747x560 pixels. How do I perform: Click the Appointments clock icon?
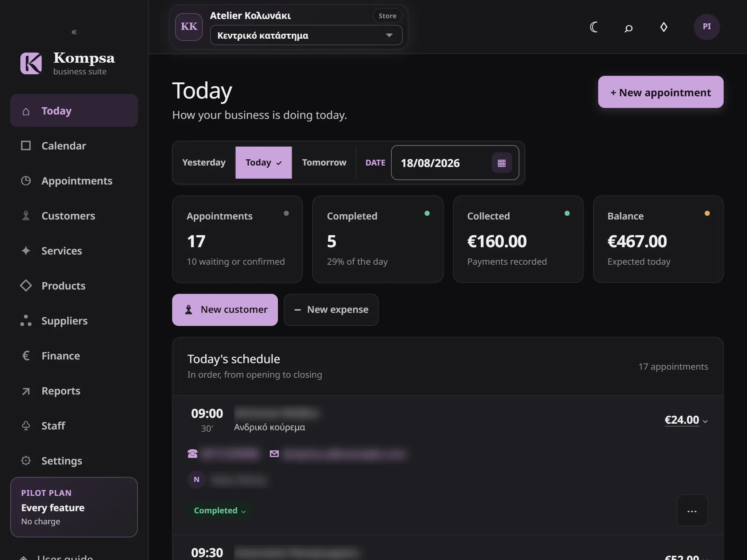click(26, 181)
